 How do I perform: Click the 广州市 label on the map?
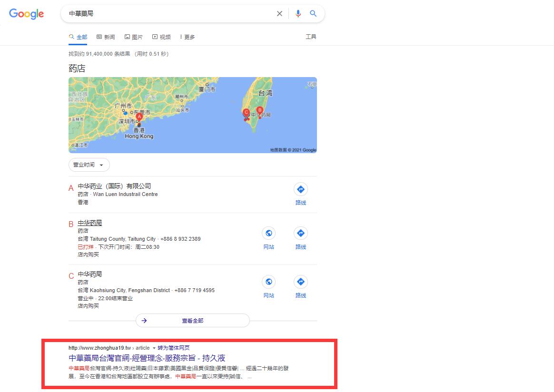click(123, 106)
